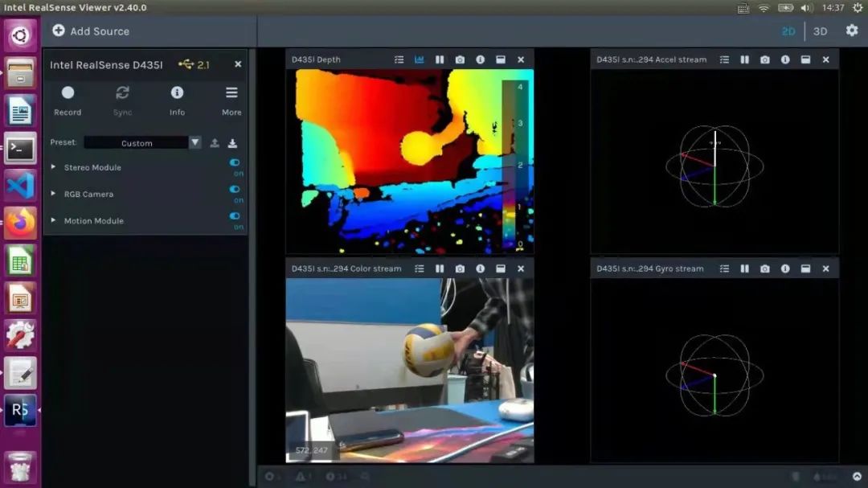Image resolution: width=868 pixels, height=488 pixels.
Task: Expand the RGB Camera section
Action: 53,193
